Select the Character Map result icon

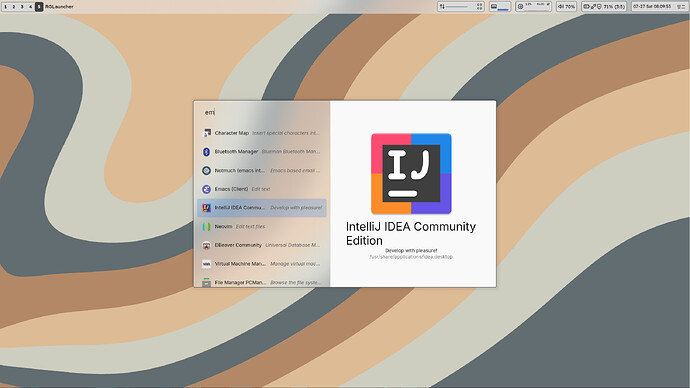(206, 133)
